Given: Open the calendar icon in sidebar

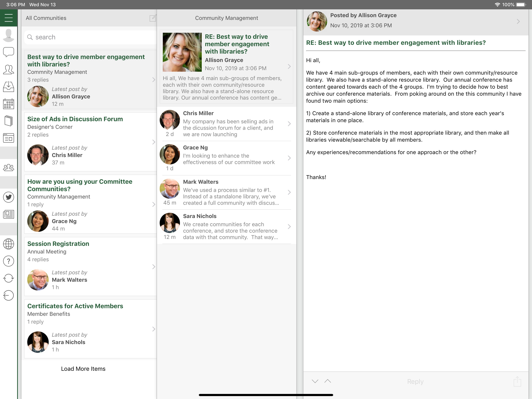Looking at the screenshot, I should pyautogui.click(x=8, y=104).
